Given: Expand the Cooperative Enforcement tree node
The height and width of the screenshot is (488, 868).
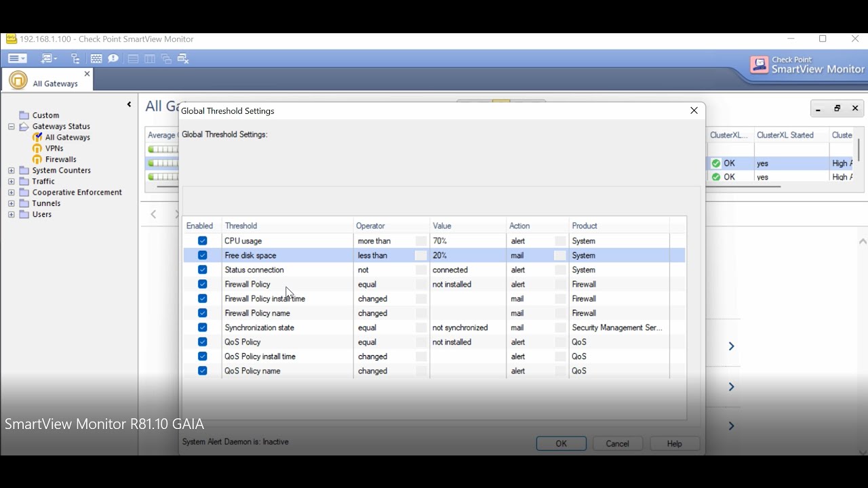Looking at the screenshot, I should click(11, 192).
